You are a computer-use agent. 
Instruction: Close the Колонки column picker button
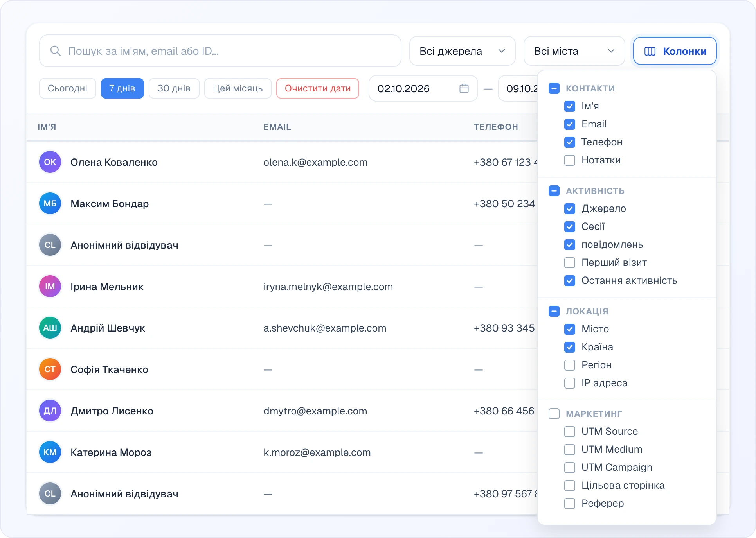pos(675,51)
